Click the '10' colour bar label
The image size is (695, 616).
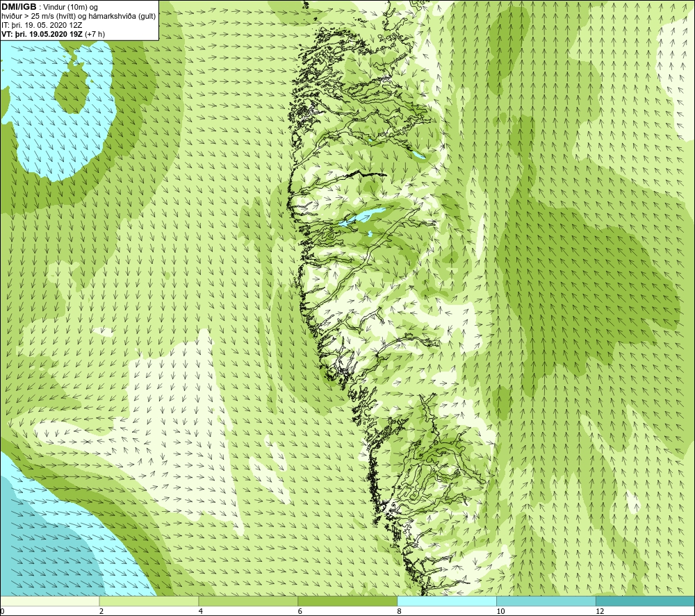500,611
